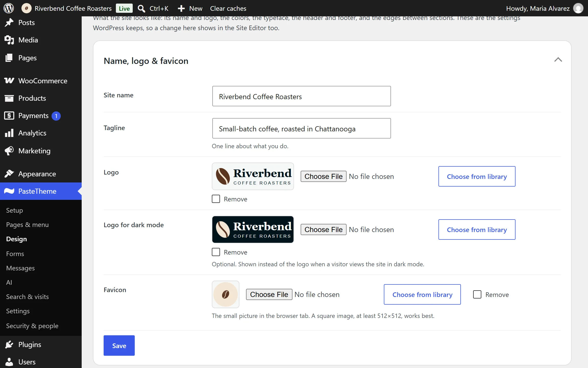Open Pages & menu submenu item
Image resolution: width=588 pixels, height=368 pixels.
(27, 225)
